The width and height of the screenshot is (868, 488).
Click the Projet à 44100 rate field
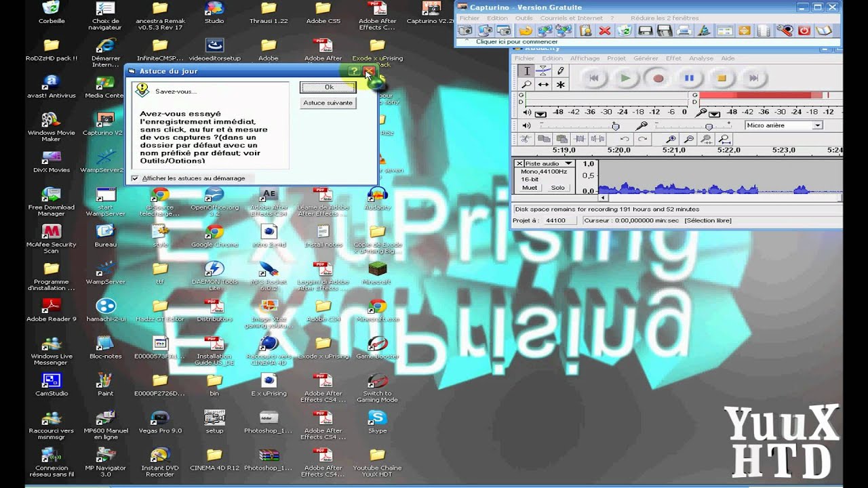559,221
